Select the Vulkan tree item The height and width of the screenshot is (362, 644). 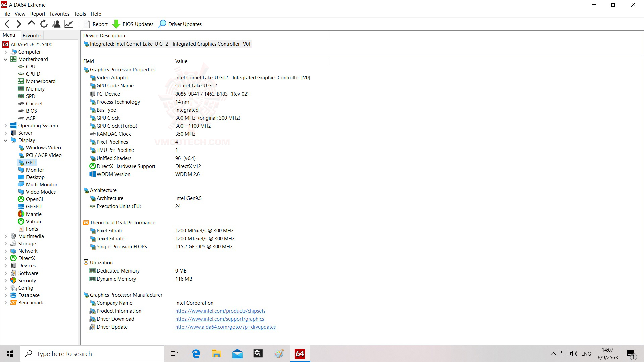tap(33, 222)
